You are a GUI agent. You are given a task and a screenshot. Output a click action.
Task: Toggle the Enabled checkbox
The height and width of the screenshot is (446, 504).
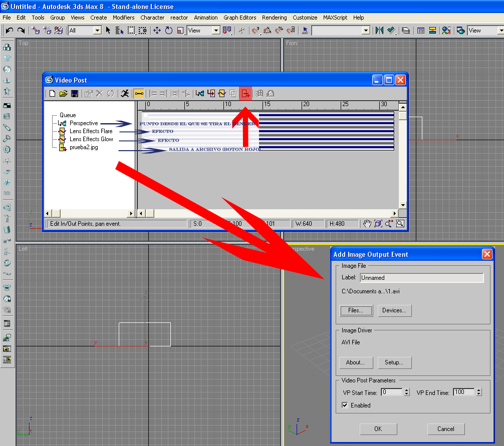point(345,405)
